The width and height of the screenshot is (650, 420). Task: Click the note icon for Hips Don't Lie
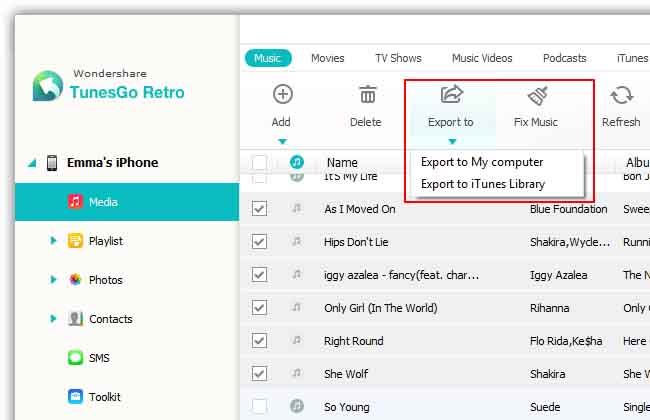coord(296,240)
